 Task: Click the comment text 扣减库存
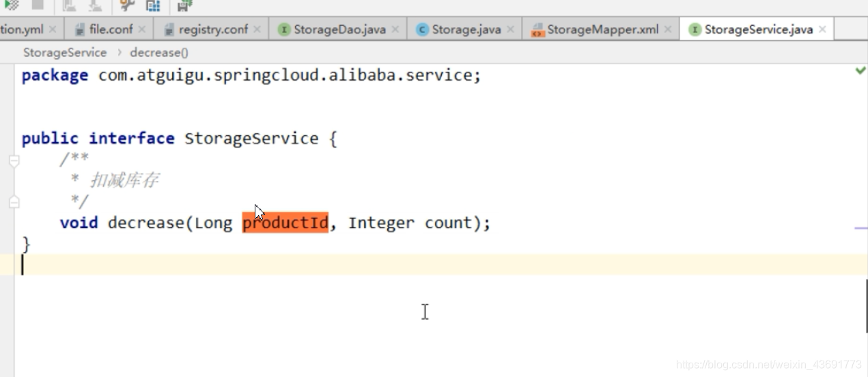126,181
